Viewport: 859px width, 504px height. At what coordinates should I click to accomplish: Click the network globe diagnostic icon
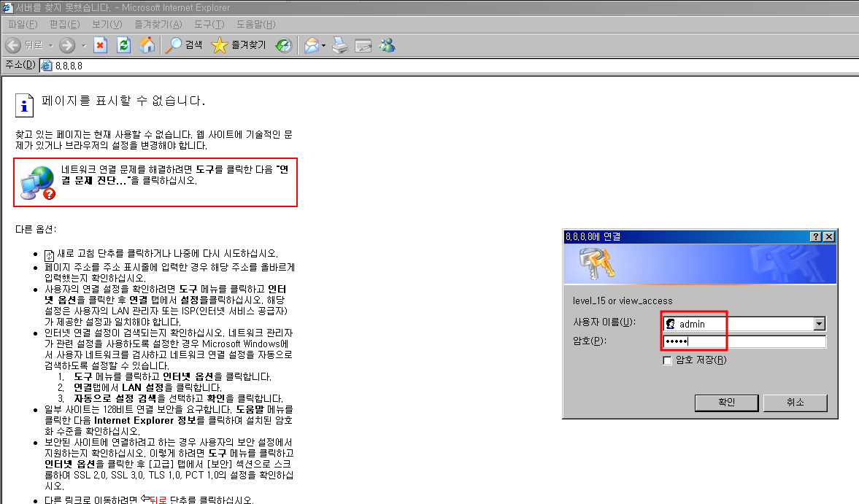click(38, 183)
